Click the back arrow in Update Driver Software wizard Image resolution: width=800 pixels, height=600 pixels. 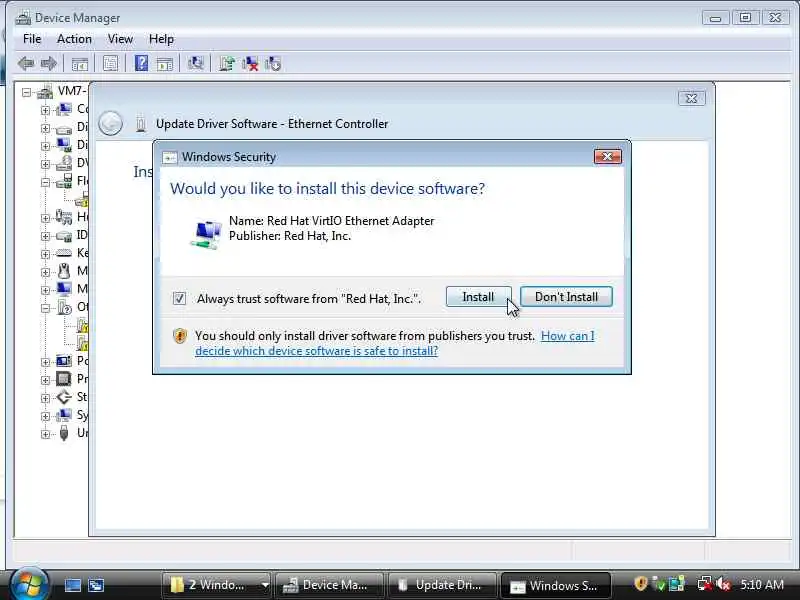[x=110, y=123]
